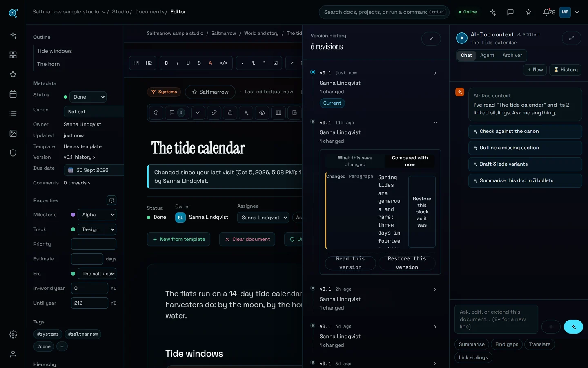Screen dimensions: 588x368
Task: Click the copy link icon in document toolbar
Action: point(214,113)
